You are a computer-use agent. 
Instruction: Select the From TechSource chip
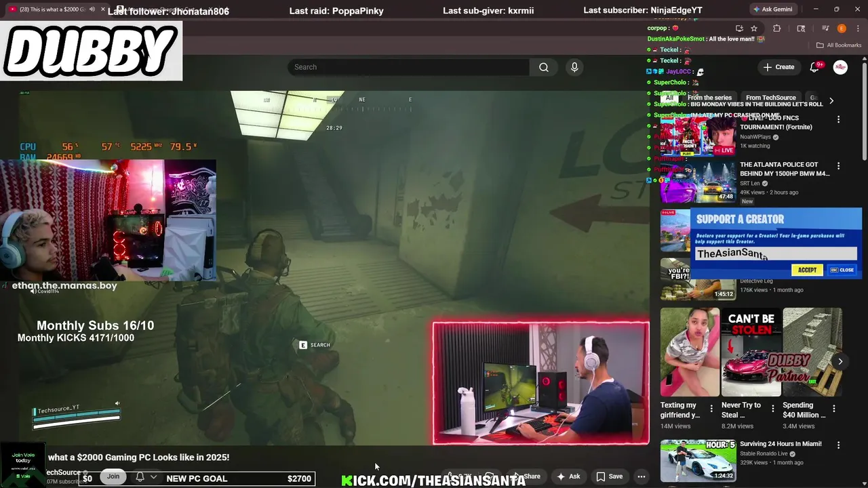pos(771,98)
